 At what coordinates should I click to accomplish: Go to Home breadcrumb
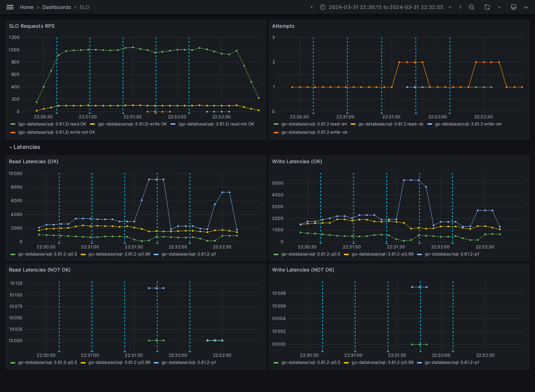click(x=27, y=7)
